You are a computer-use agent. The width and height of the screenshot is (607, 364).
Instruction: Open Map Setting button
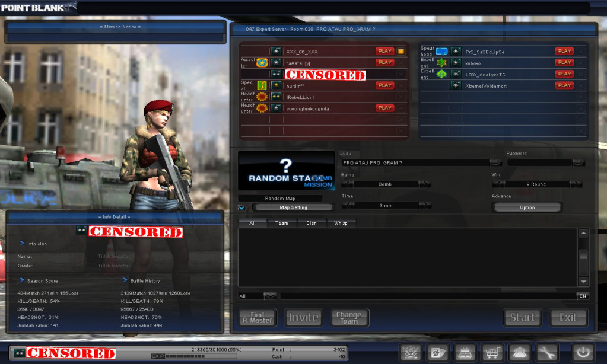pos(294,207)
